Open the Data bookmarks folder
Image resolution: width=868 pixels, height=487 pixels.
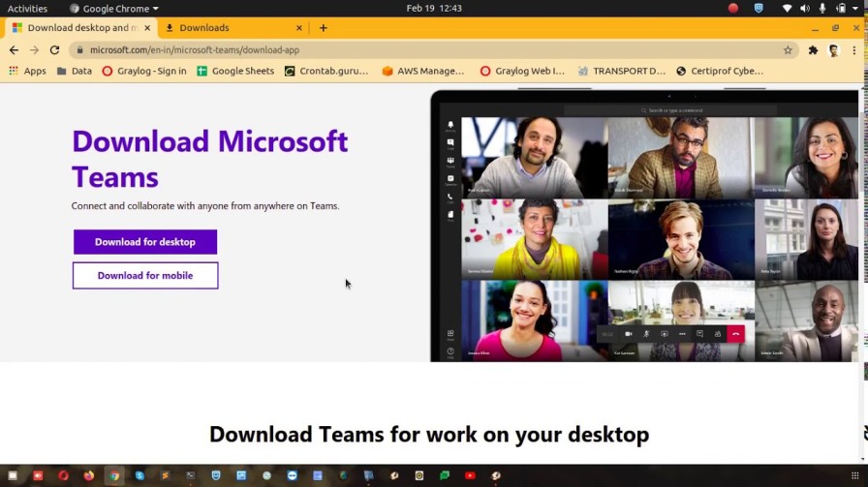(75, 71)
